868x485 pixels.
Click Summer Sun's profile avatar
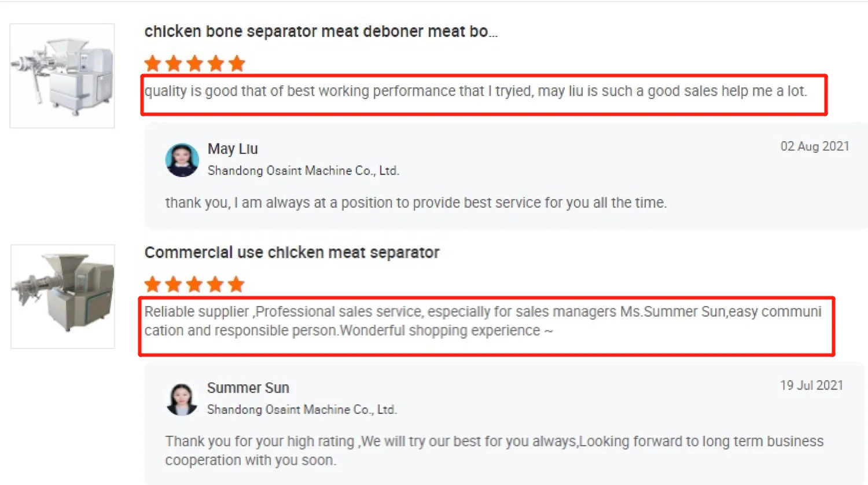click(x=182, y=399)
